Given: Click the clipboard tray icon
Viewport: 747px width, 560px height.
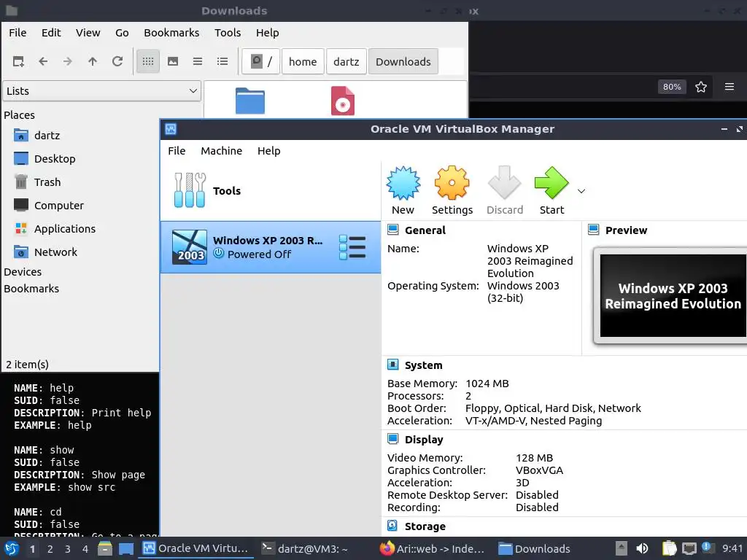Looking at the screenshot, I should [670, 548].
